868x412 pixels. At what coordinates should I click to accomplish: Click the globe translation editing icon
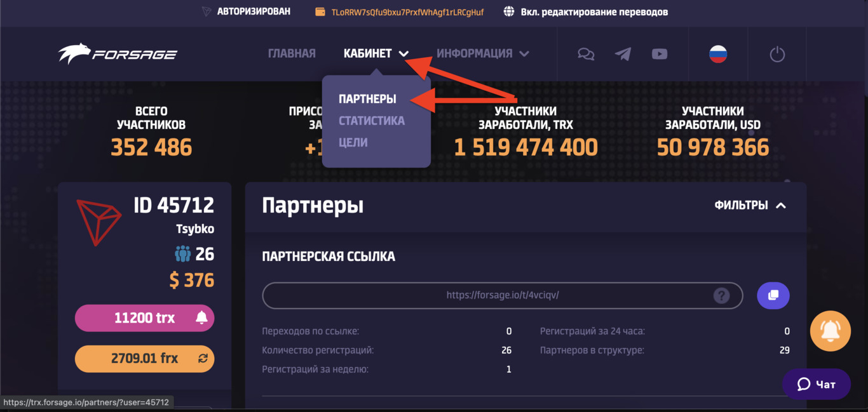[509, 11]
